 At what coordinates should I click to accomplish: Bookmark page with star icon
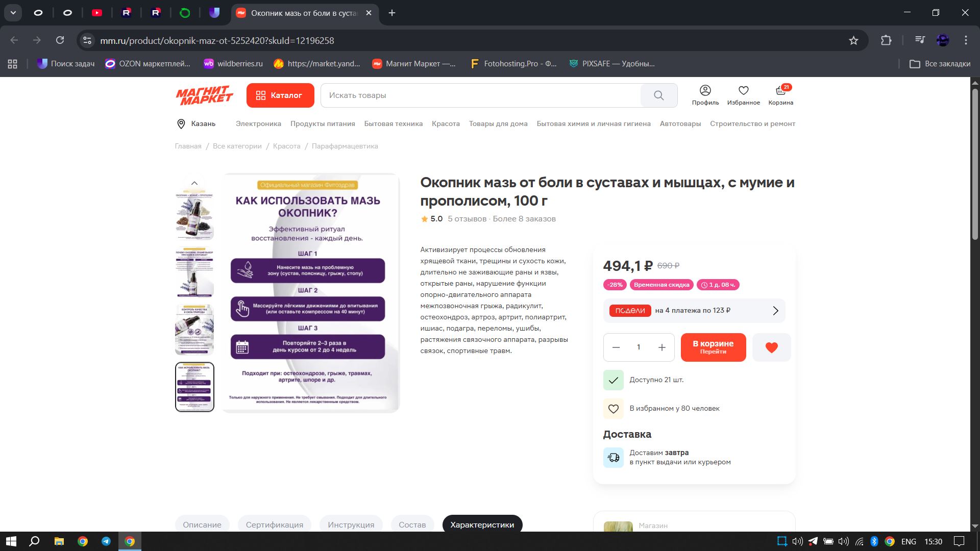853,40
